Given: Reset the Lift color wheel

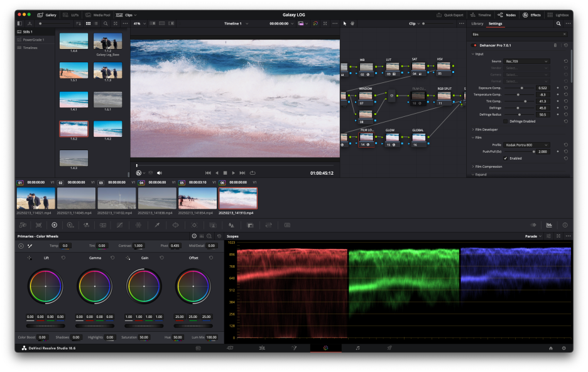Looking at the screenshot, I should (63, 258).
